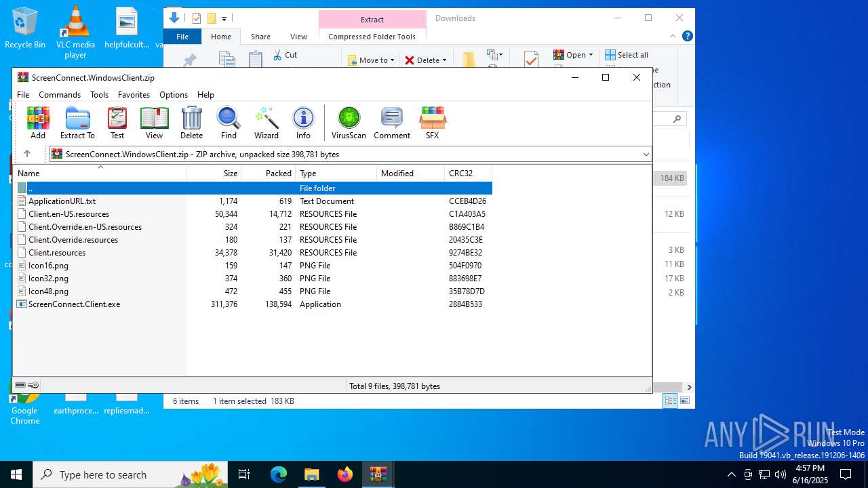Open the archive Comment tool
868x488 pixels.
392,123
